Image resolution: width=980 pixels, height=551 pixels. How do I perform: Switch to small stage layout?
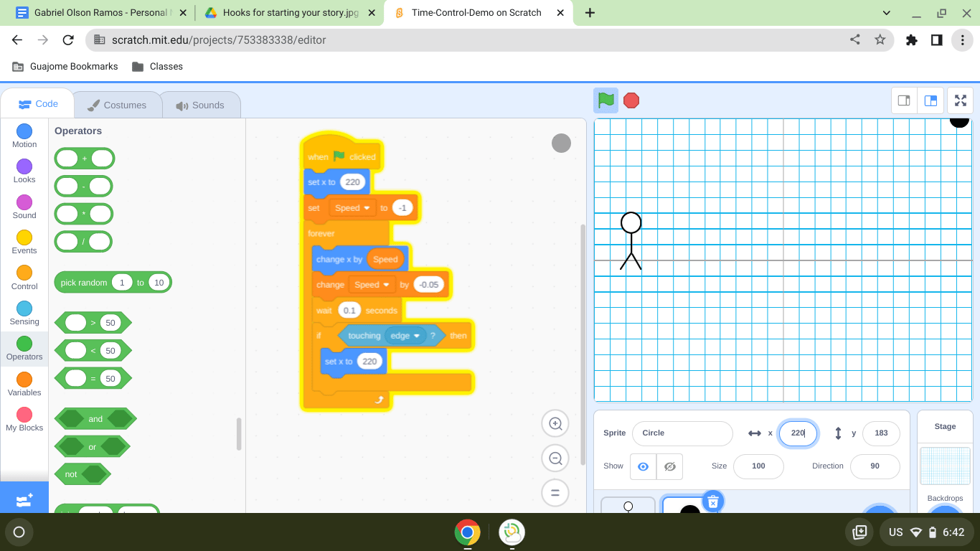904,100
